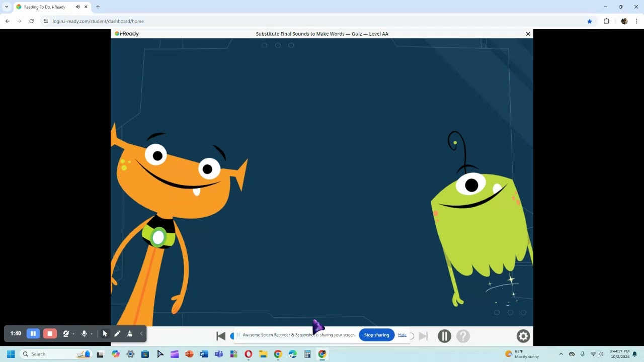
Task: Pause the screen recording
Action: tap(33, 333)
